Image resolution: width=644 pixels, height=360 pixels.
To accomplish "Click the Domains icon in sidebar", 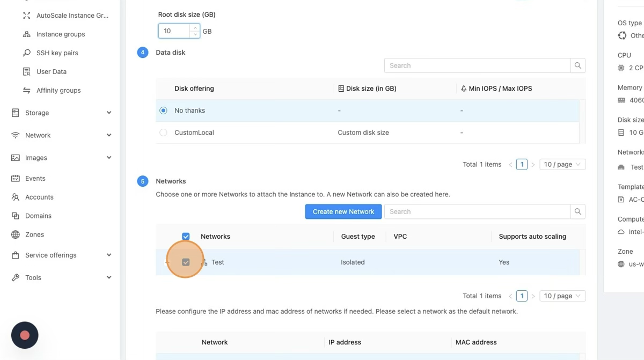I will point(16,216).
